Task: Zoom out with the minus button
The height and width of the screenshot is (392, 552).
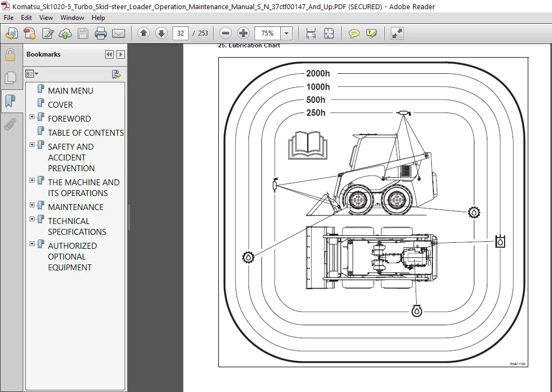Action: pyautogui.click(x=225, y=33)
